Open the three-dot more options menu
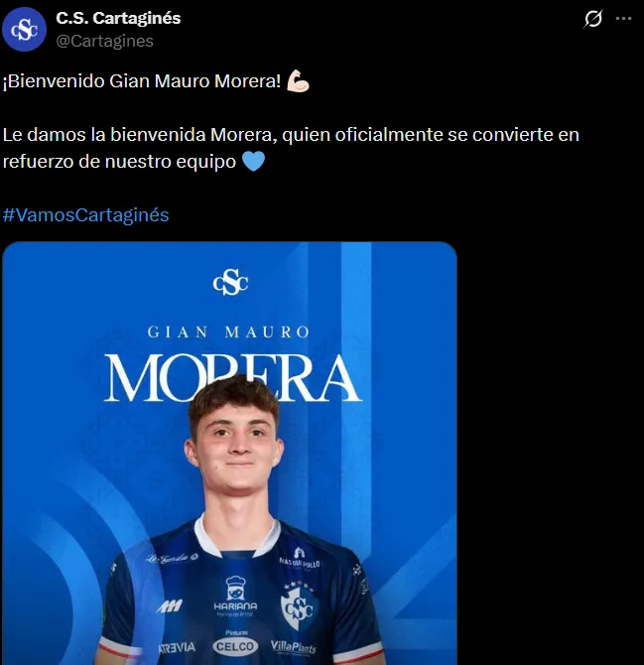The image size is (644, 665). click(x=623, y=19)
